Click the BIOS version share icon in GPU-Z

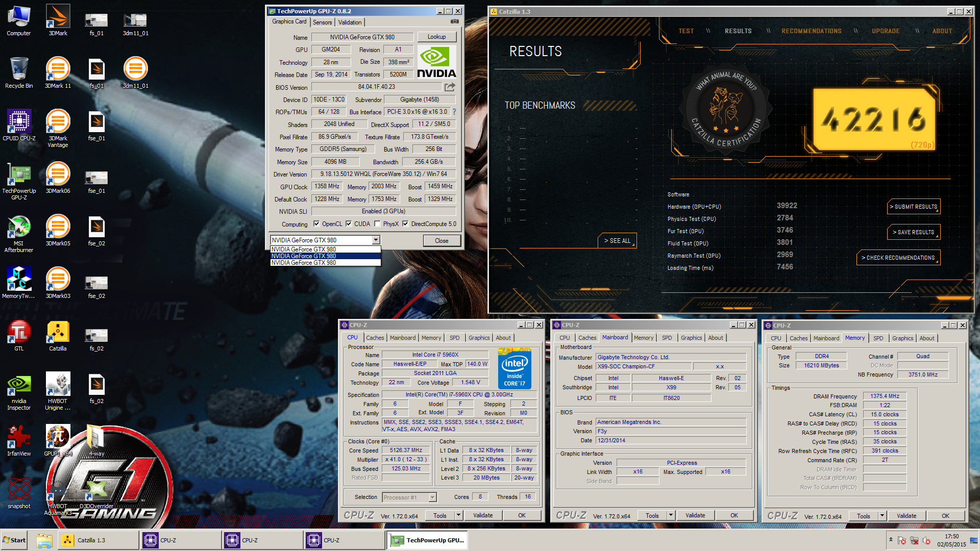click(450, 87)
